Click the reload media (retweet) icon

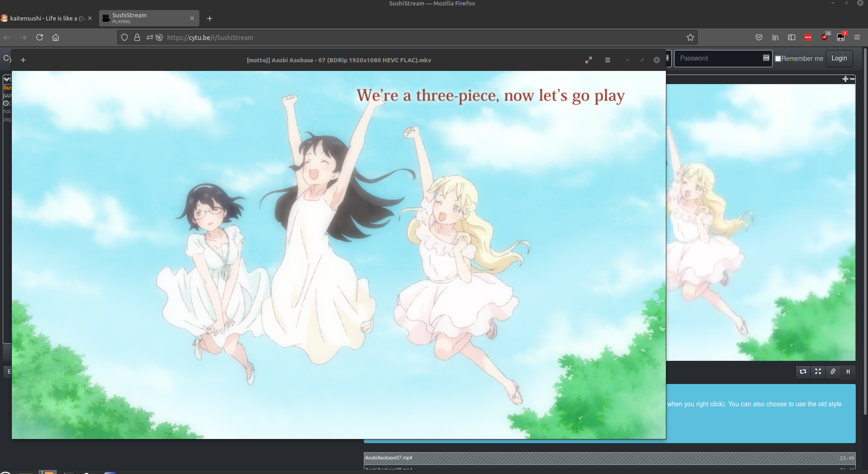pos(803,372)
